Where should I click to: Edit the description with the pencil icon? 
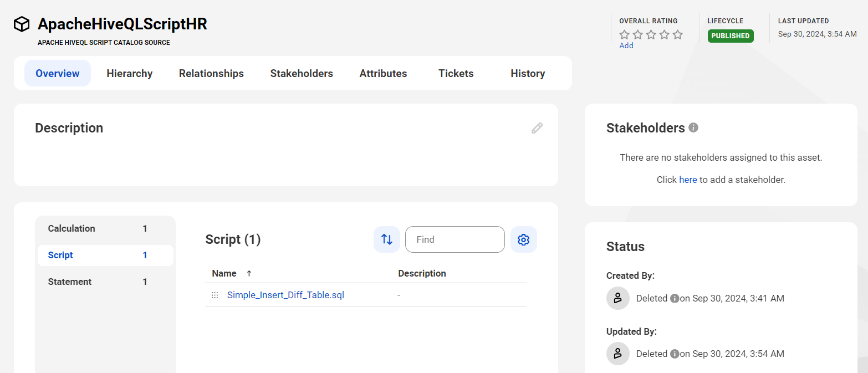pyautogui.click(x=537, y=128)
